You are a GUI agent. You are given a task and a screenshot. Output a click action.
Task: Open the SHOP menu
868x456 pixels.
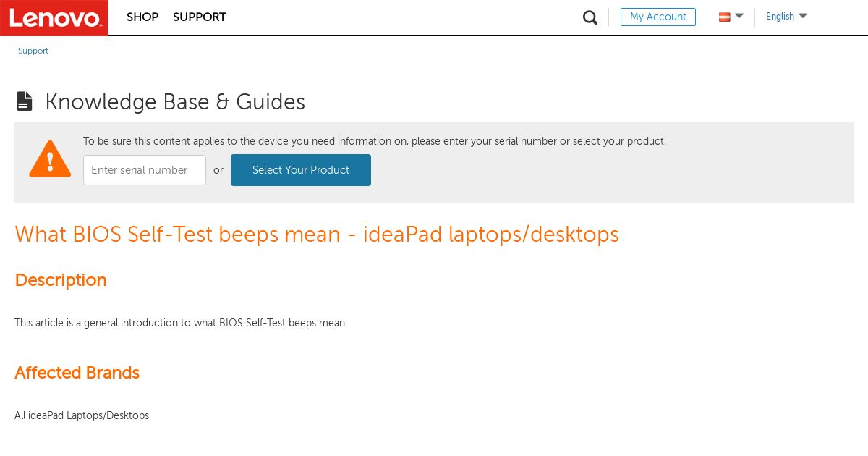click(x=142, y=17)
